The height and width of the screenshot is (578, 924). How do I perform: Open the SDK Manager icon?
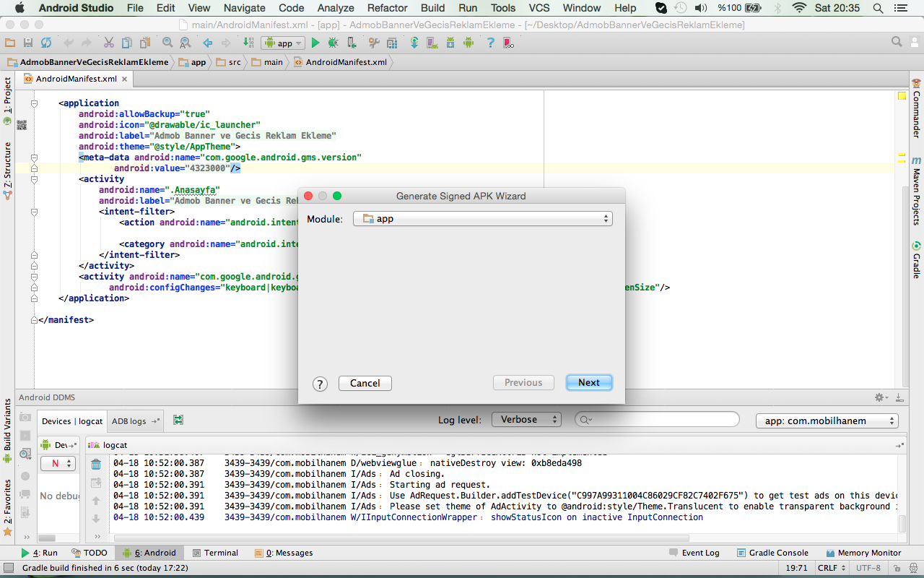(450, 43)
